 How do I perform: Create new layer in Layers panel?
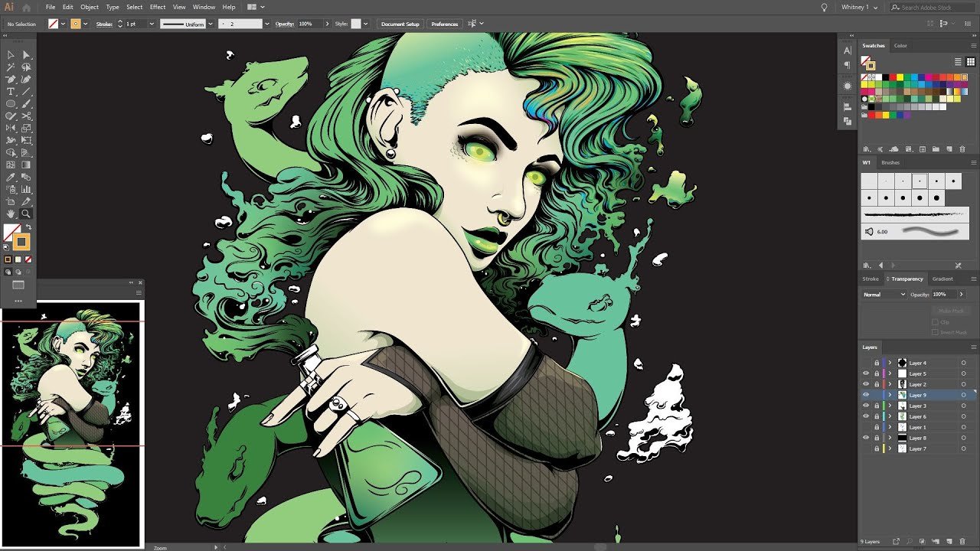click(x=949, y=542)
